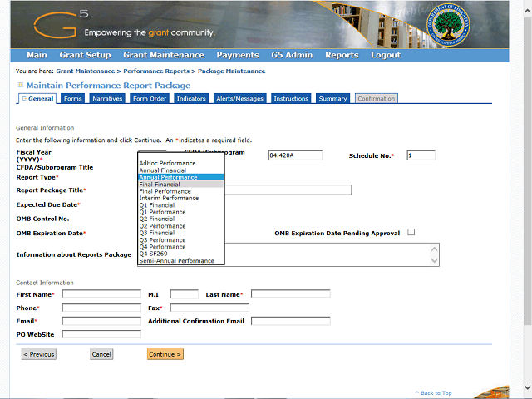This screenshot has height=399, width=532.
Task: Click the M.I field
Action: [185, 293]
